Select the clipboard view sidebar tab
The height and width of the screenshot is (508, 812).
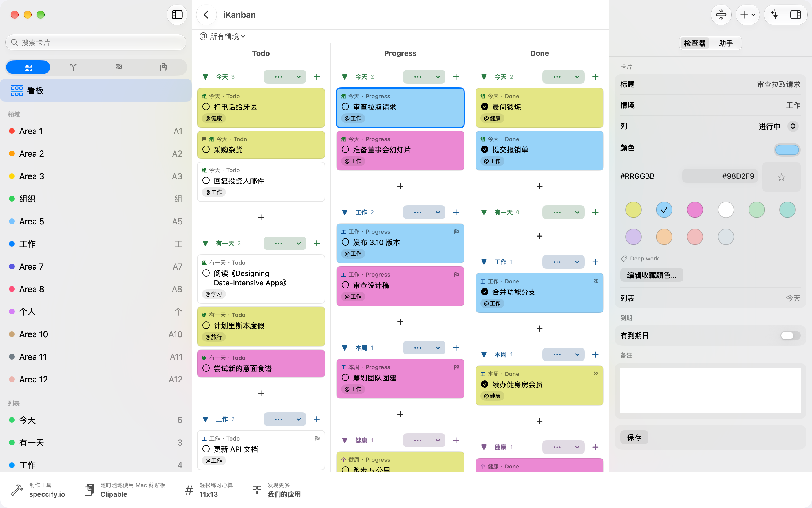coord(164,67)
